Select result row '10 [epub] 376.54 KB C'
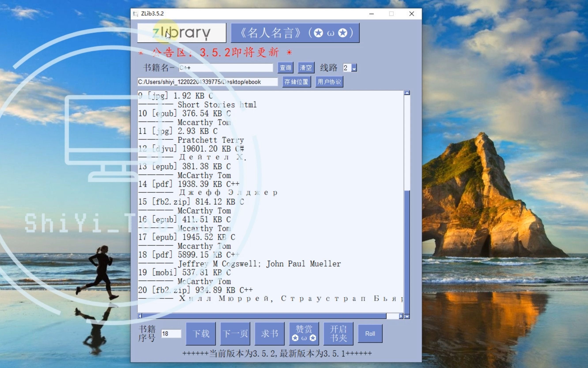The height and width of the screenshot is (368, 588). tap(184, 113)
